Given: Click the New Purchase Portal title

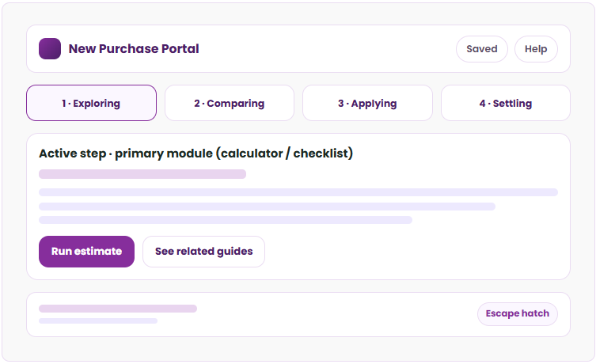Looking at the screenshot, I should coord(134,48).
